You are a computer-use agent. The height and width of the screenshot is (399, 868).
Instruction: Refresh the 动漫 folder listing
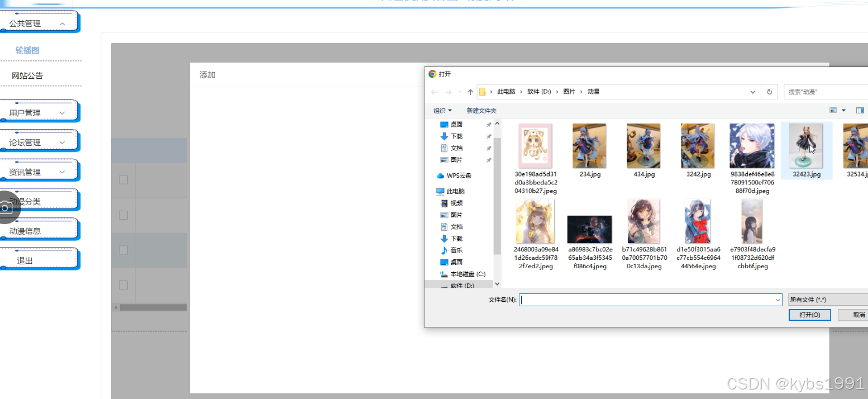(769, 92)
